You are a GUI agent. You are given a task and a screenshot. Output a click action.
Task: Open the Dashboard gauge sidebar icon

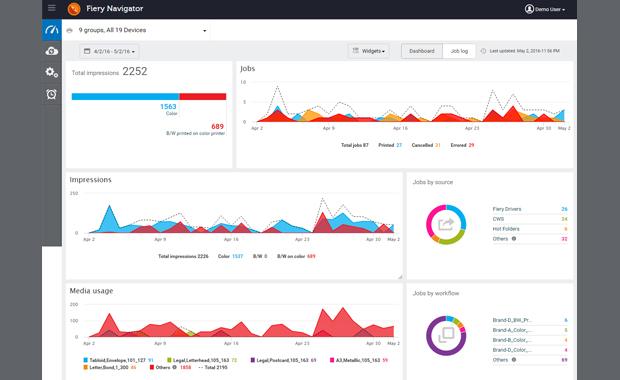(52, 30)
